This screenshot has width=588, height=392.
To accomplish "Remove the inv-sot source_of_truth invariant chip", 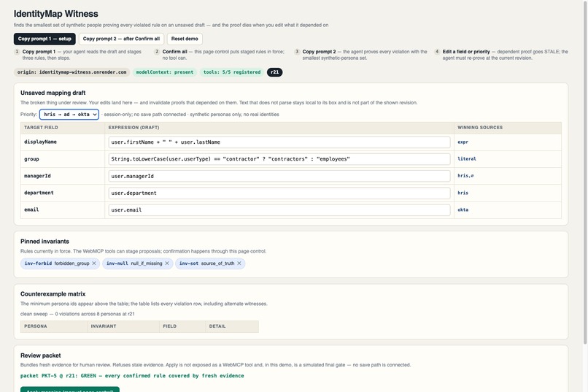I will pos(239,264).
